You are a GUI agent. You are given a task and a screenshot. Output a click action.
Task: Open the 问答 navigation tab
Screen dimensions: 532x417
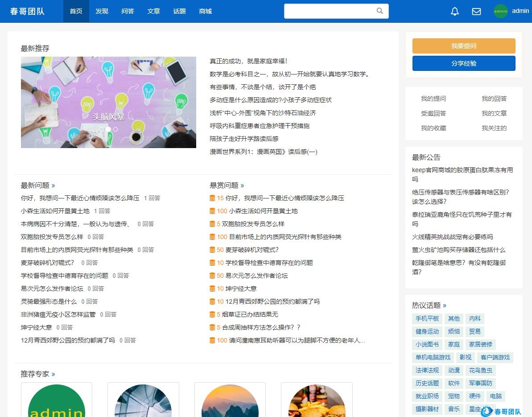[128, 11]
